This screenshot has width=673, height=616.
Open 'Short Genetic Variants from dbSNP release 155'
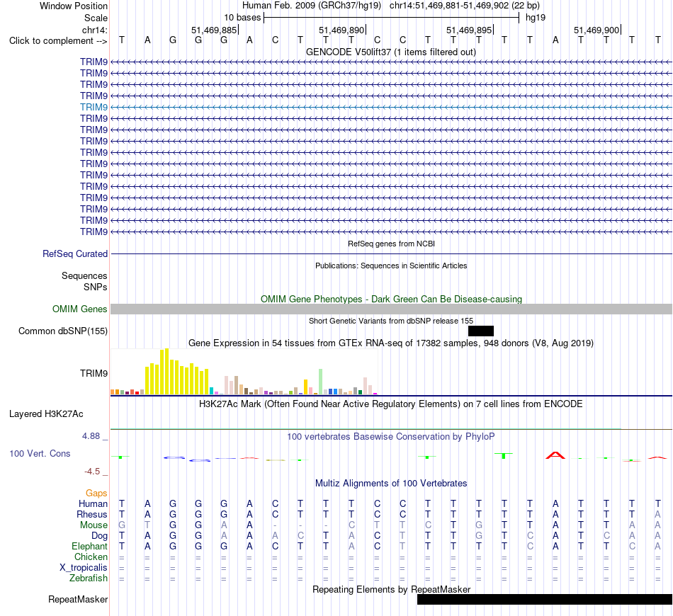(x=391, y=321)
